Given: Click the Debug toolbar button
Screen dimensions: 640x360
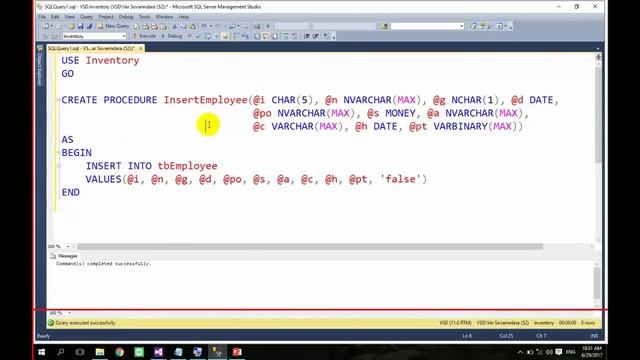Looking at the screenshot, I should click(x=172, y=36).
